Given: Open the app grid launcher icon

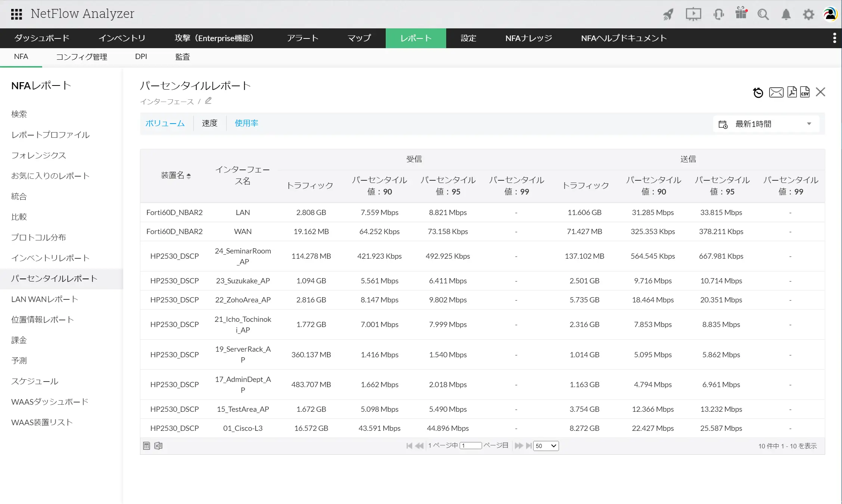Looking at the screenshot, I should [16, 14].
